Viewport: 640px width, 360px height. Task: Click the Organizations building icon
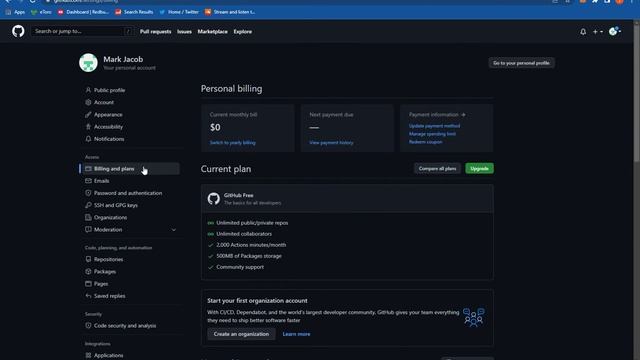tap(88, 217)
